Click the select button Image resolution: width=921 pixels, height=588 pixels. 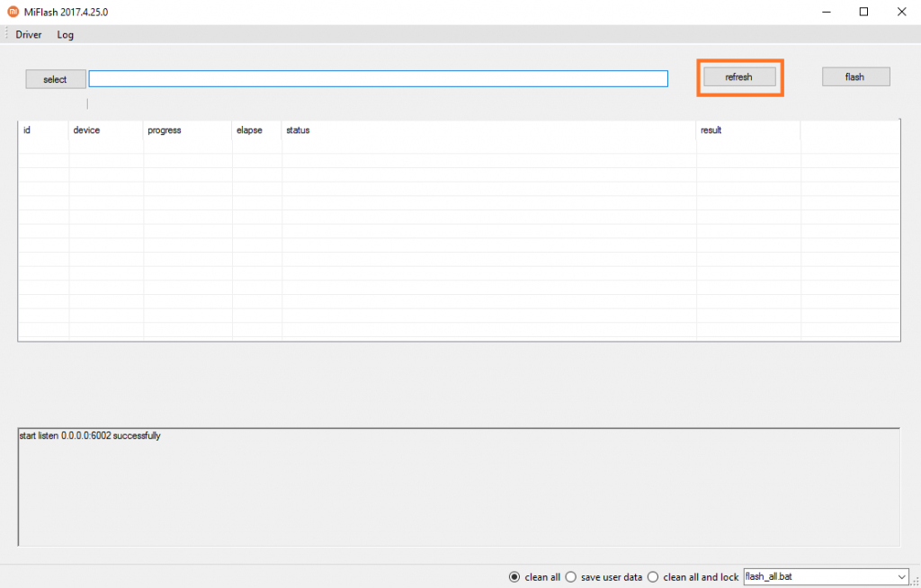point(55,79)
